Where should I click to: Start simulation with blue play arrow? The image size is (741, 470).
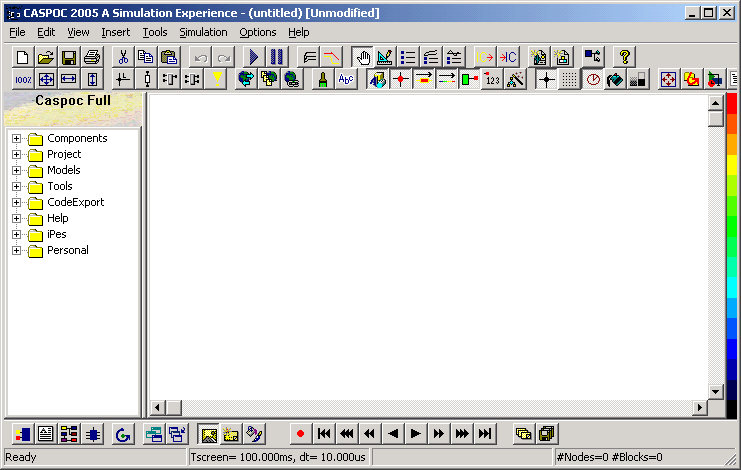(254, 57)
